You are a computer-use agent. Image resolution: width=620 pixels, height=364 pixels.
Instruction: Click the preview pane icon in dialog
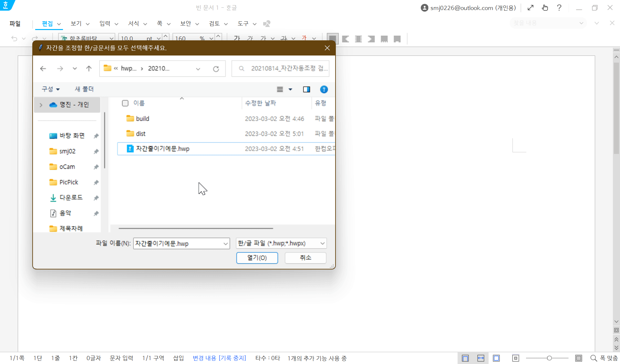pyautogui.click(x=306, y=89)
